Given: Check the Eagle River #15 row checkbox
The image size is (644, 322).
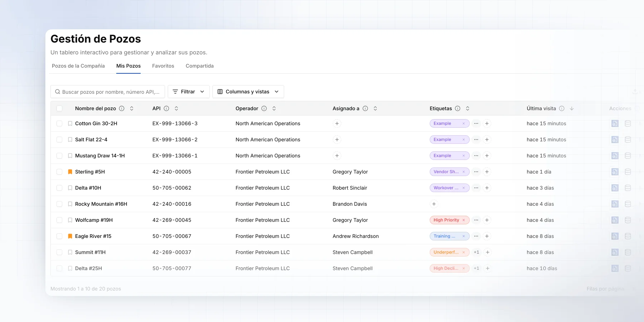Looking at the screenshot, I should pyautogui.click(x=59, y=236).
